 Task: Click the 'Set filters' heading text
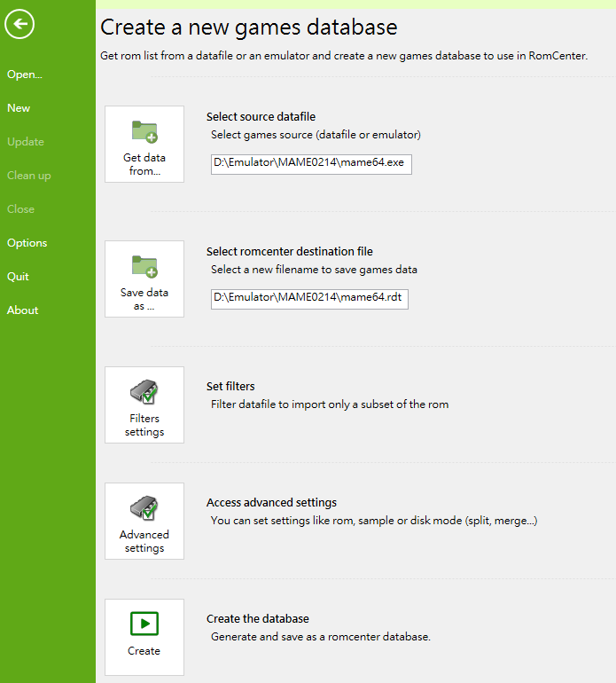click(x=230, y=386)
